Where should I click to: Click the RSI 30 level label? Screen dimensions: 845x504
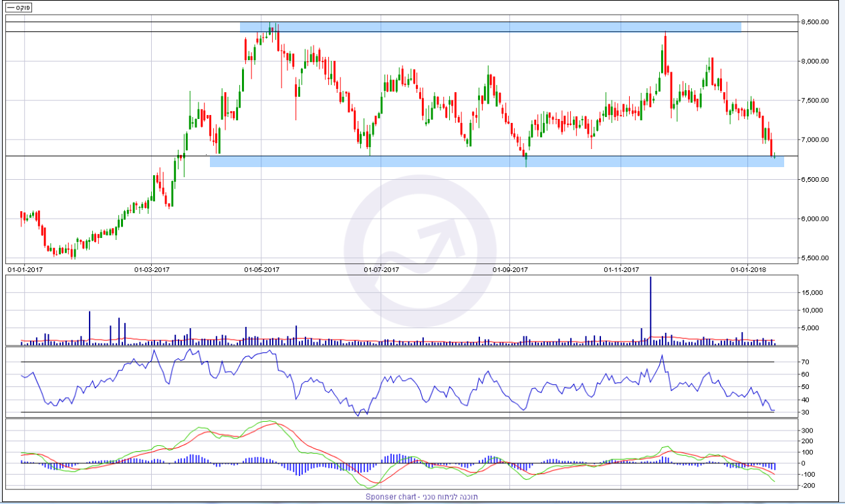click(805, 412)
